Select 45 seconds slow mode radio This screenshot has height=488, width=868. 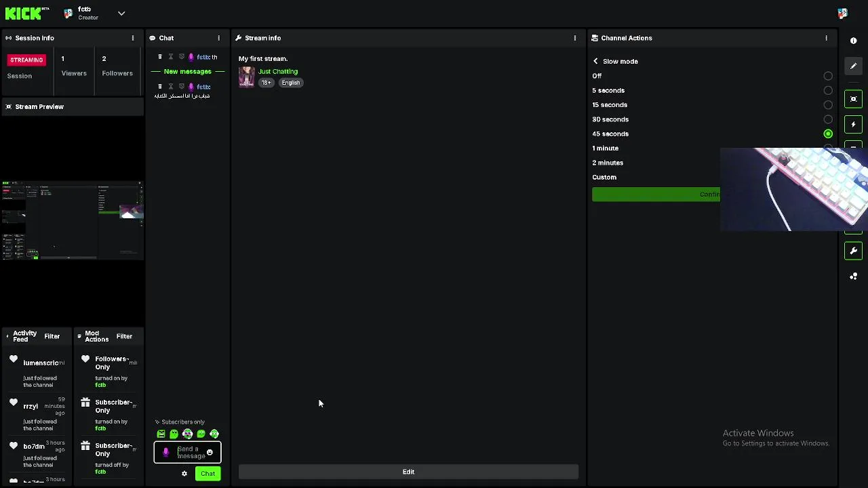point(828,134)
